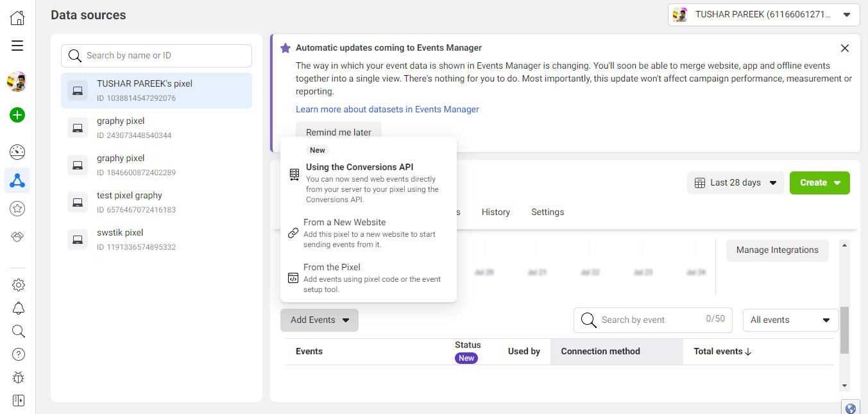This screenshot has height=414, width=868.
Task: Expand the TUSHAR PAREEK account dropdown
Action: 763,15
